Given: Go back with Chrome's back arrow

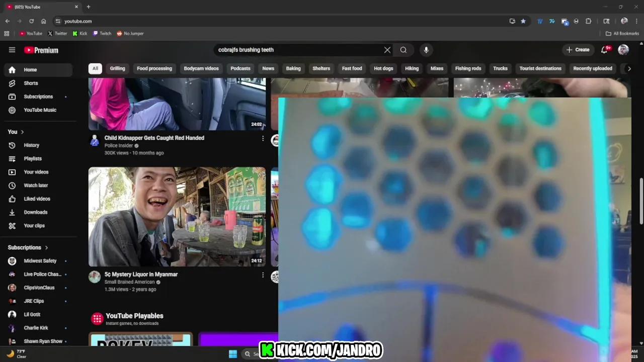Looking at the screenshot, I should [8, 21].
